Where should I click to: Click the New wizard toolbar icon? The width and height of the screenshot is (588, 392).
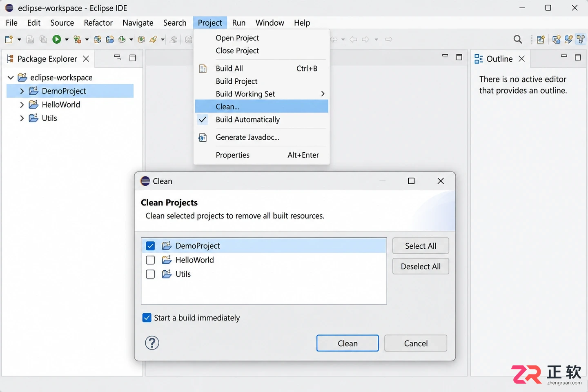[x=9, y=39]
